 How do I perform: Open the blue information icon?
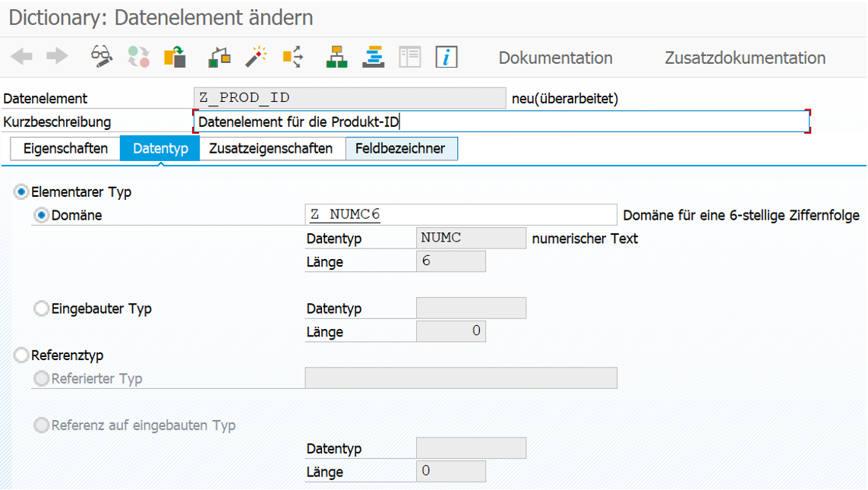[x=447, y=56]
